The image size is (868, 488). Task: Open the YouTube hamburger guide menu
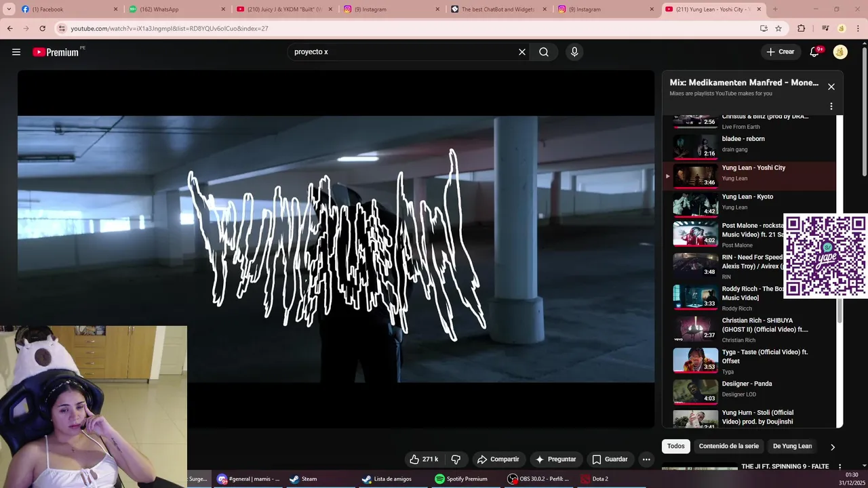[x=16, y=52]
